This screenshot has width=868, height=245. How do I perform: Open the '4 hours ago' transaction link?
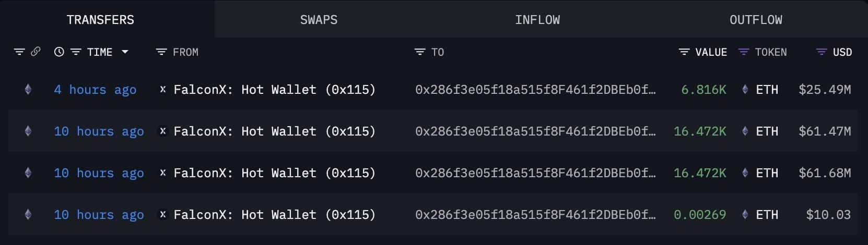click(x=95, y=90)
